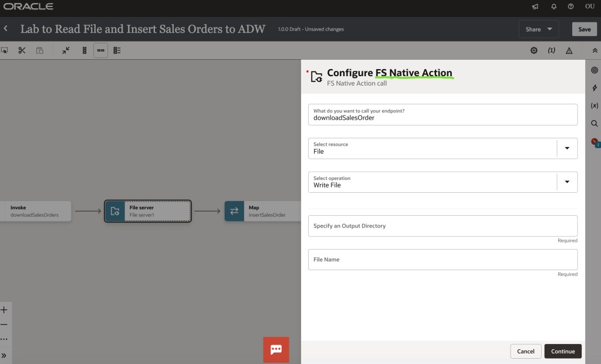Open the Share dropdown menu

pyautogui.click(x=539, y=29)
